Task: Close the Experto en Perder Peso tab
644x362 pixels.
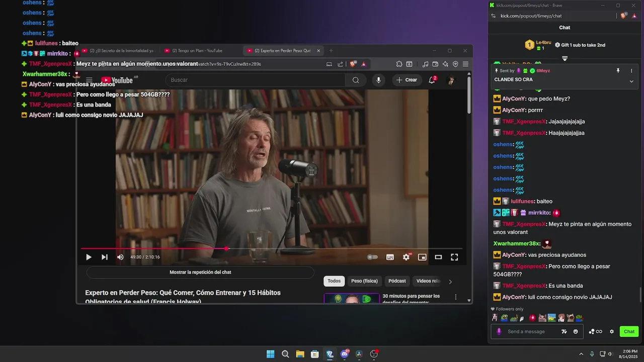Action: point(318,50)
